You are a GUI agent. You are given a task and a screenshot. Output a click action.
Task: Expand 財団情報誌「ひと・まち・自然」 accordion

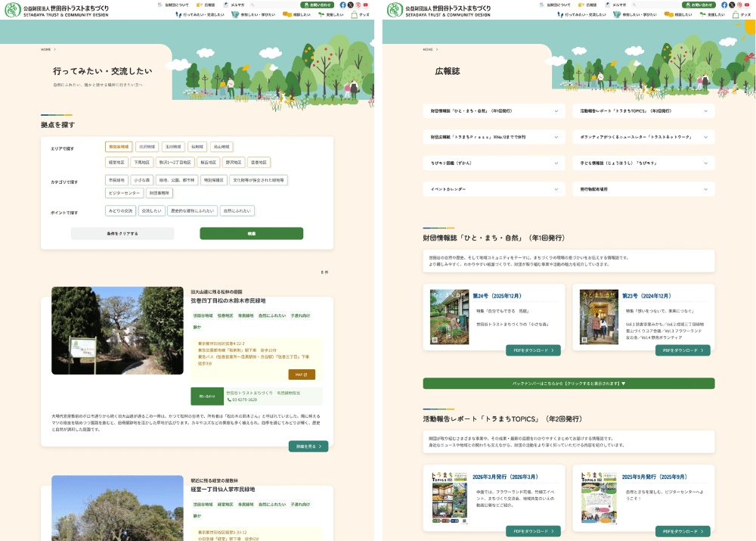494,111
